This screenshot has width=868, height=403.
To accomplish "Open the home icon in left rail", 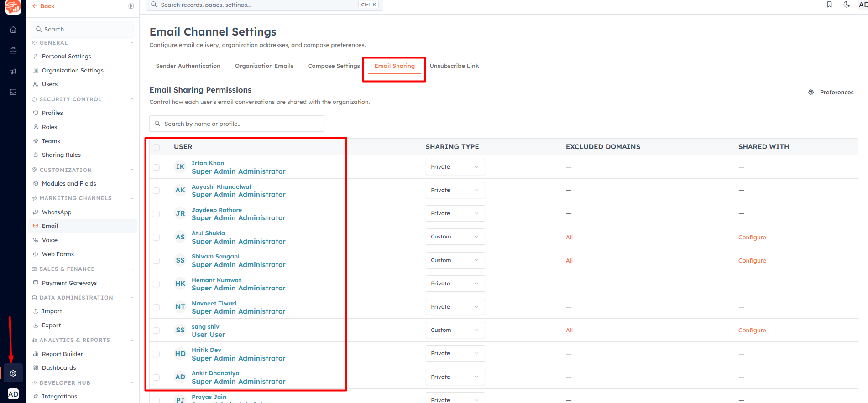I will tap(13, 30).
